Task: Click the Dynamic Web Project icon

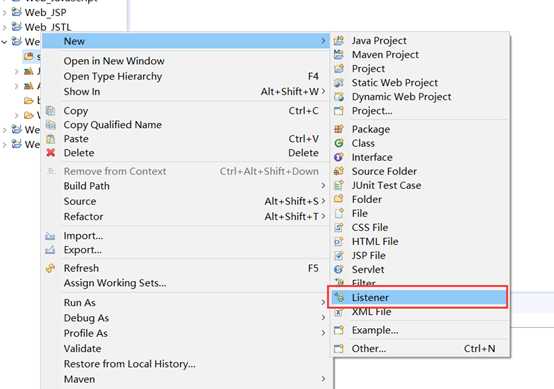Action: pos(338,96)
